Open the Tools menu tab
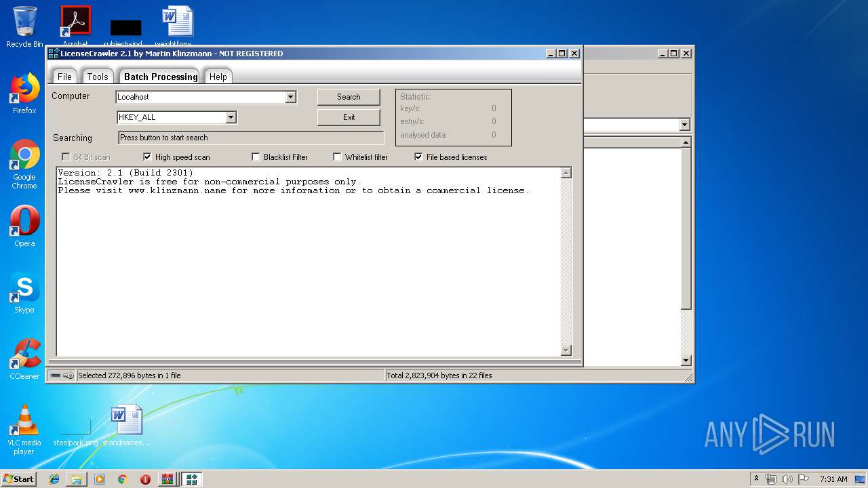This screenshot has height=488, width=868. 98,77
